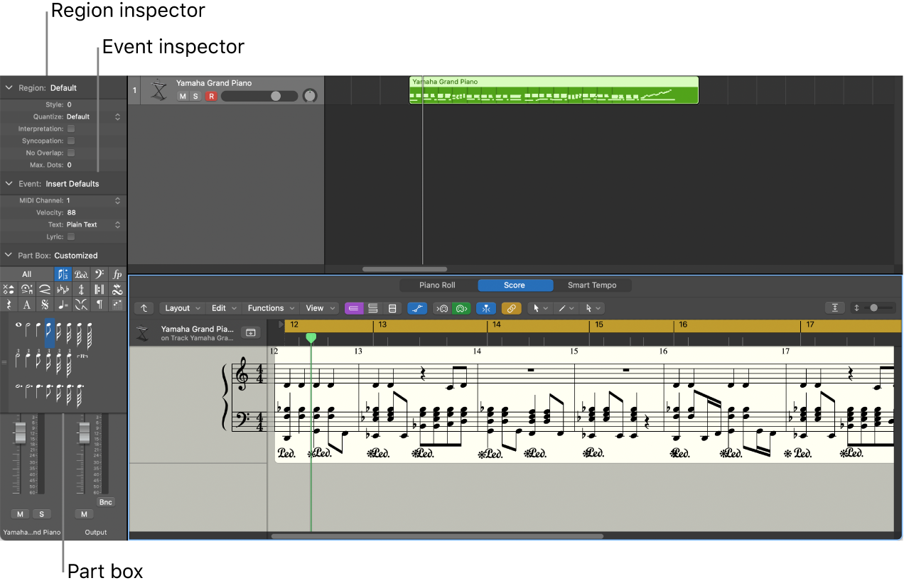Select the Notes group in Part box
The height and width of the screenshot is (588, 904).
pyautogui.click(x=63, y=274)
